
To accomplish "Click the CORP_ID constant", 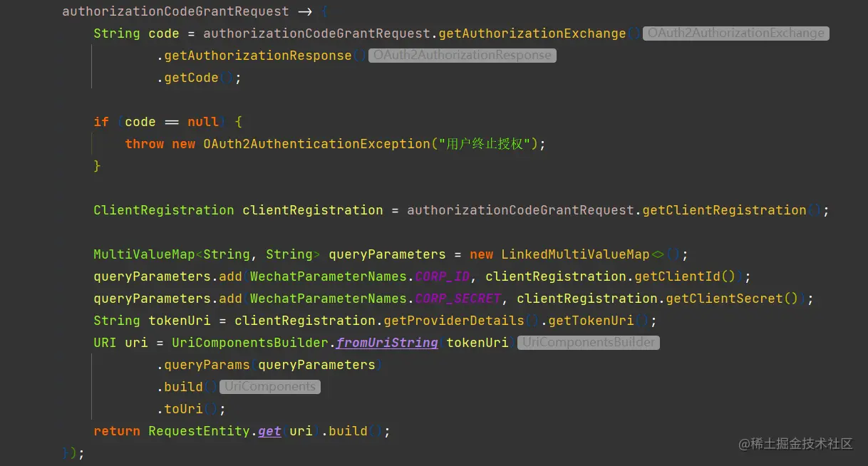I will coord(442,276).
